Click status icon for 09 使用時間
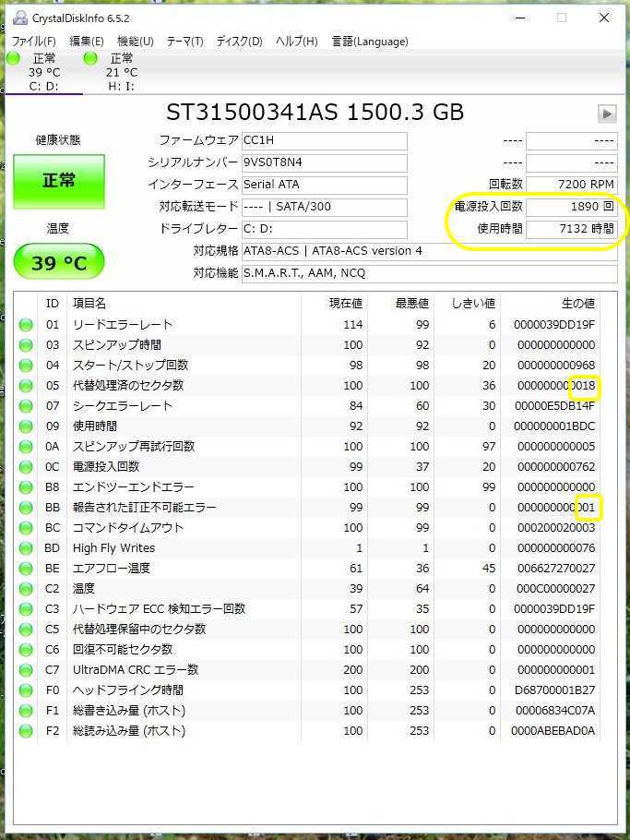 (26, 427)
